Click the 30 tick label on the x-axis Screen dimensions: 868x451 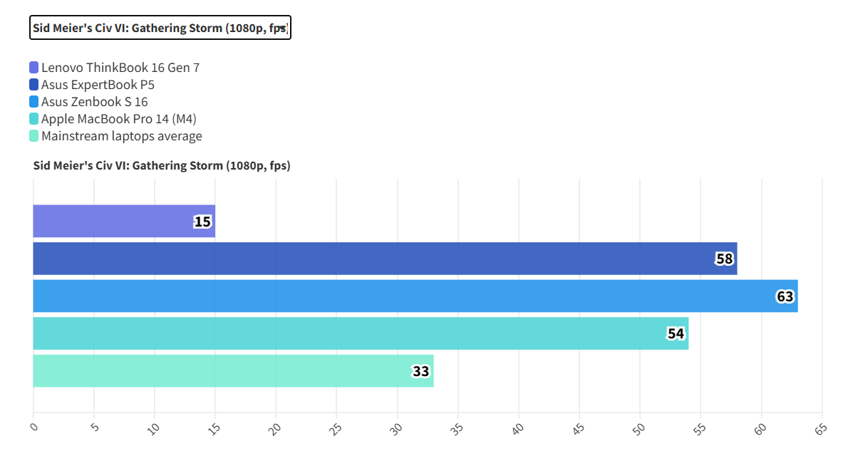coord(396,428)
